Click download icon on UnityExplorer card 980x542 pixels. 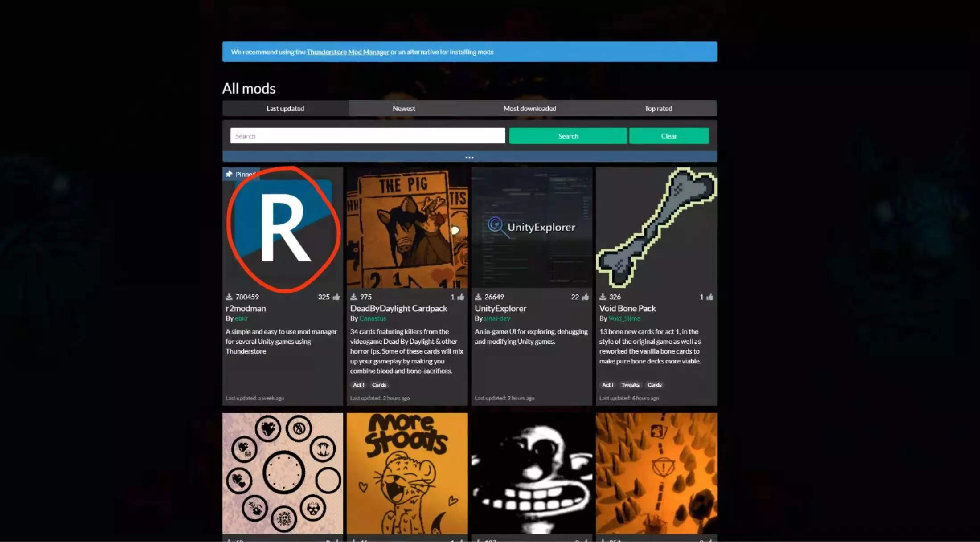478,297
